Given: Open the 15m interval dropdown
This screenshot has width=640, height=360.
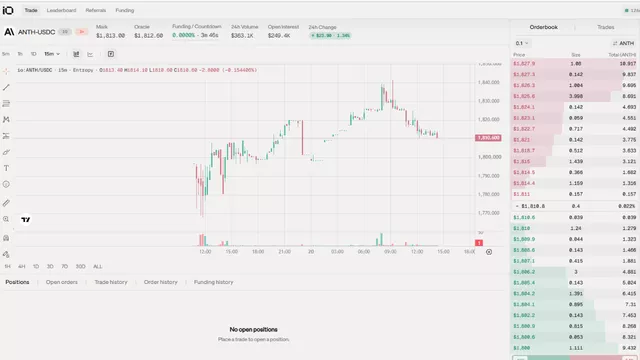Looking at the screenshot, I should point(52,54).
